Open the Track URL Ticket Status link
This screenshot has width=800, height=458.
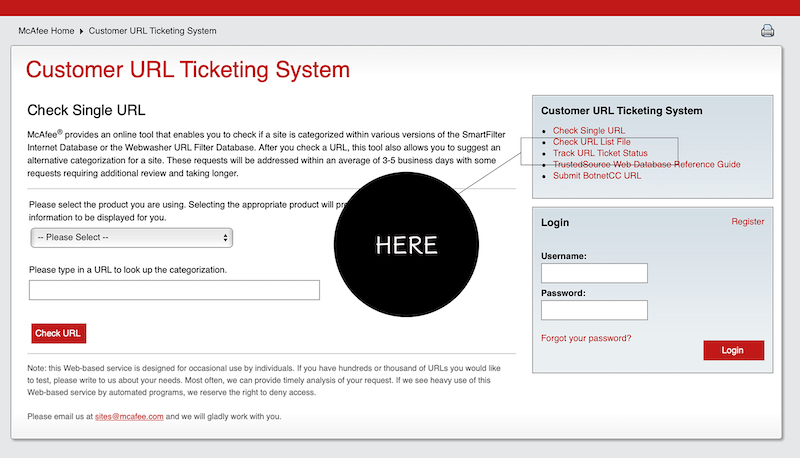[600, 153]
